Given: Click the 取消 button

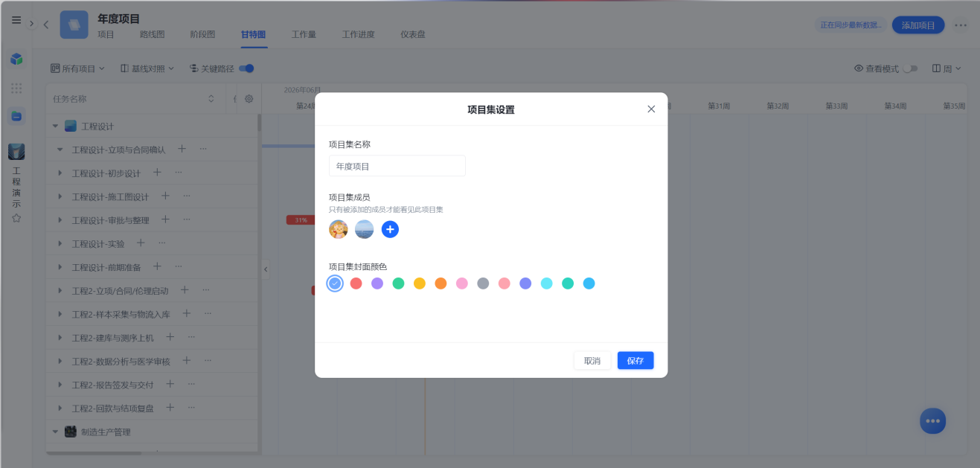Looking at the screenshot, I should click(x=592, y=361).
